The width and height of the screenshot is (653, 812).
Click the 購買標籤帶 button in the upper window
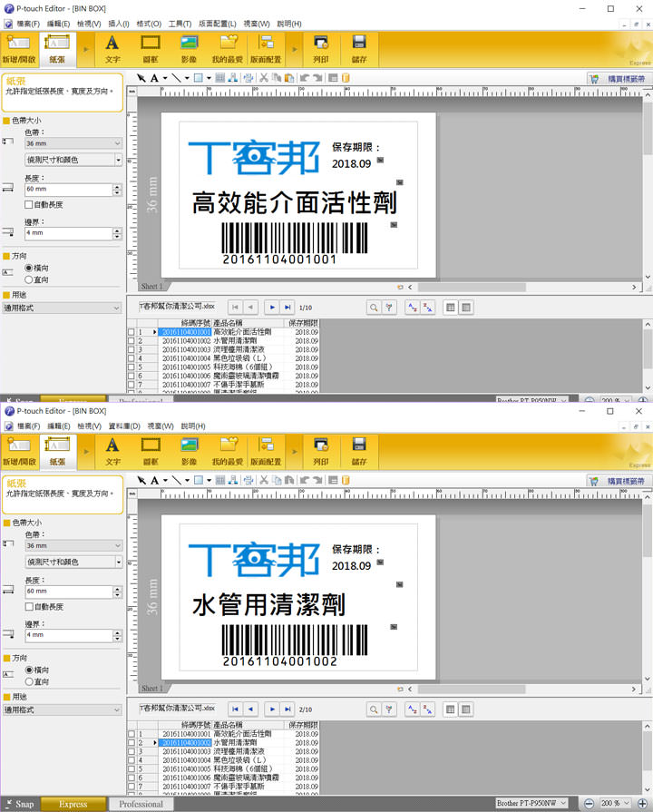click(x=619, y=79)
